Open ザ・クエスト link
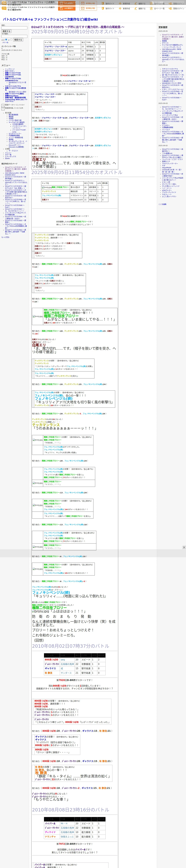The height and width of the screenshot is (868, 186). 13,151
